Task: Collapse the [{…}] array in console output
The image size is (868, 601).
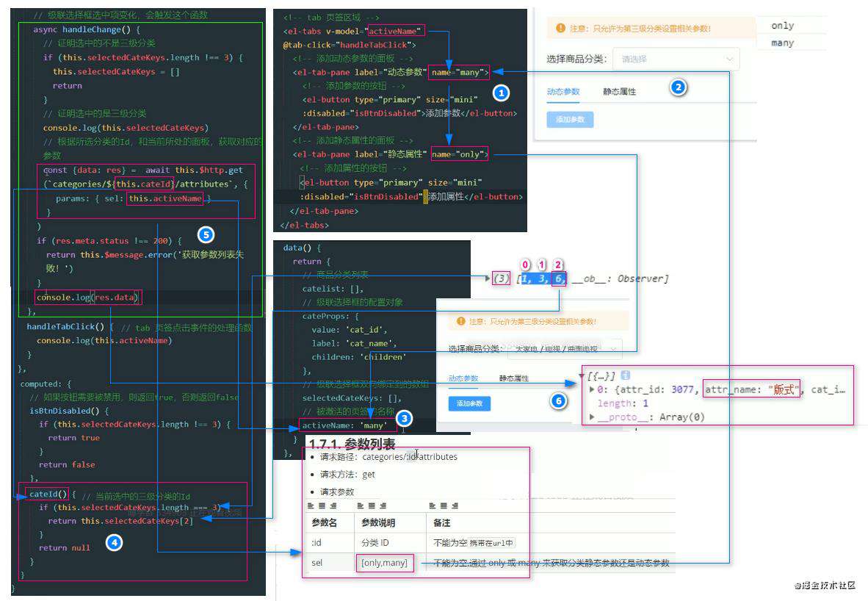Action: [x=582, y=375]
